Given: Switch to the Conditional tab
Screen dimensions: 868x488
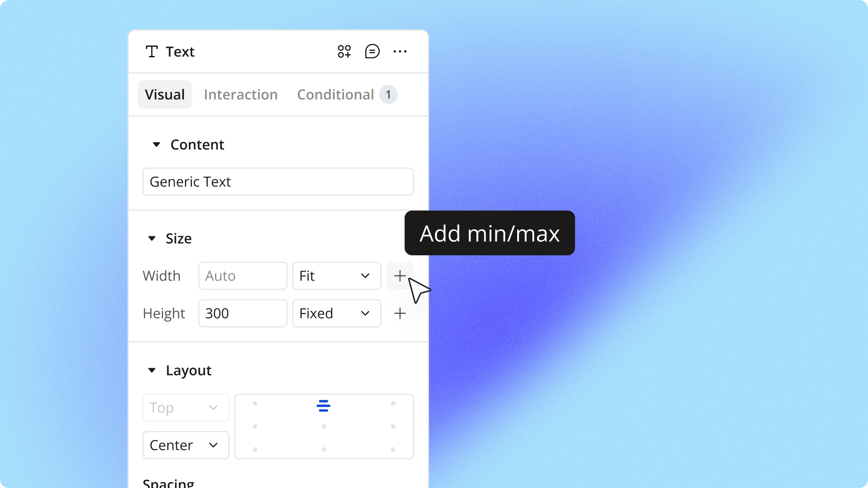Looking at the screenshot, I should [335, 94].
